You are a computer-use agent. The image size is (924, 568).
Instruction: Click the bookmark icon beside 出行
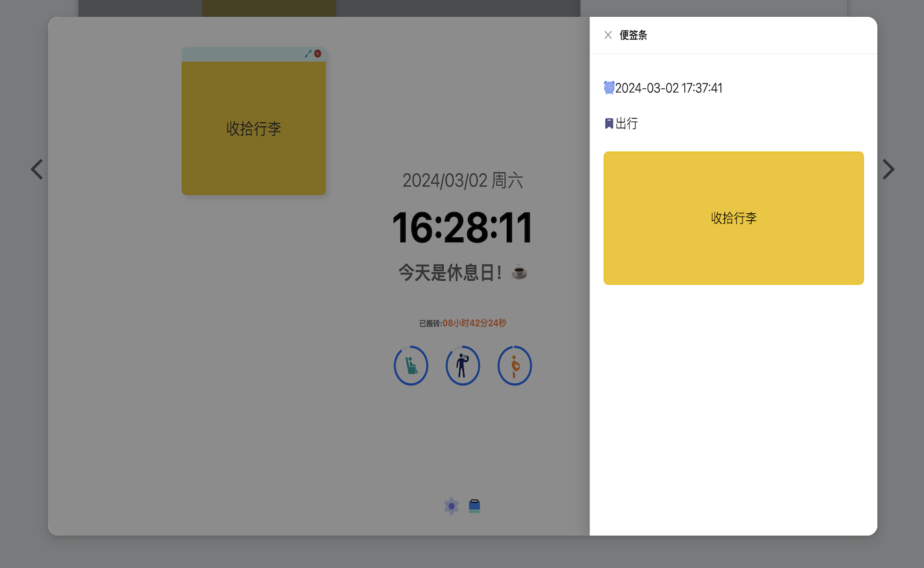pos(609,123)
